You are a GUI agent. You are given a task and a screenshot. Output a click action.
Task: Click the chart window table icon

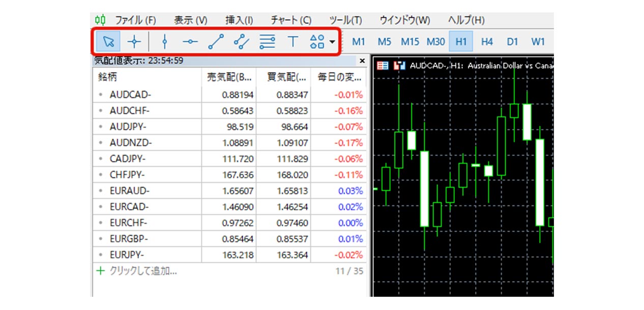pyautogui.click(x=383, y=66)
